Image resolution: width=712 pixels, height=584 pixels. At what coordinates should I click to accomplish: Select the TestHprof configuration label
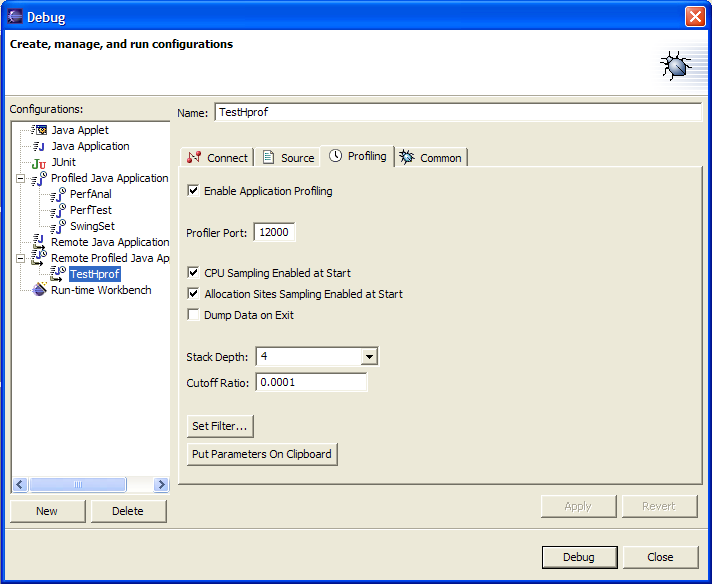(x=95, y=274)
